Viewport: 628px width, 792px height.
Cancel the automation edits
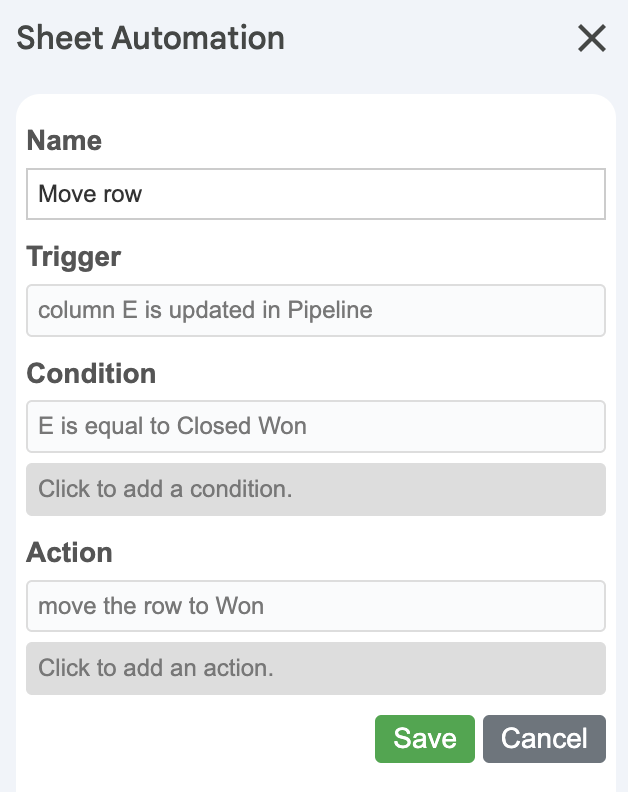coord(544,739)
